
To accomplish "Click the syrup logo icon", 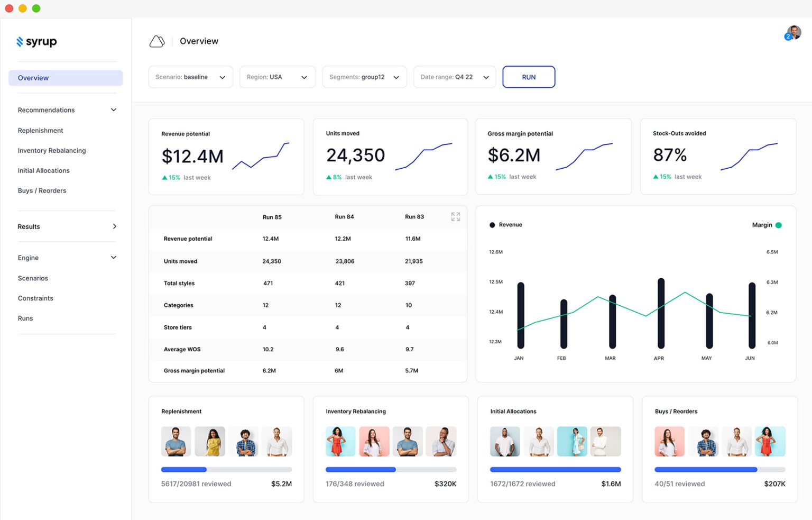I will tap(20, 42).
